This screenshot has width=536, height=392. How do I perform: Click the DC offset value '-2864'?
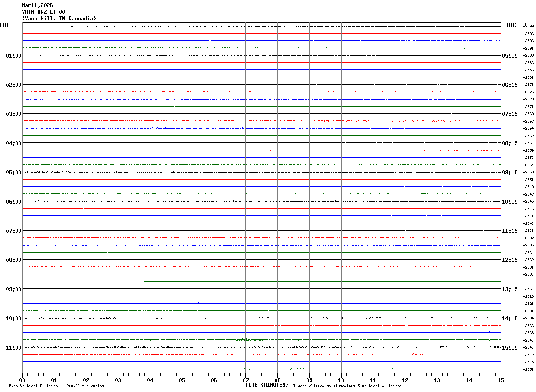(x=529, y=129)
